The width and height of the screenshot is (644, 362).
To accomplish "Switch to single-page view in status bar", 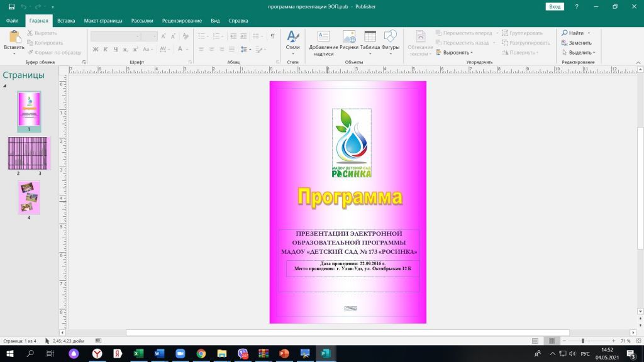I will pyautogui.click(x=535, y=341).
